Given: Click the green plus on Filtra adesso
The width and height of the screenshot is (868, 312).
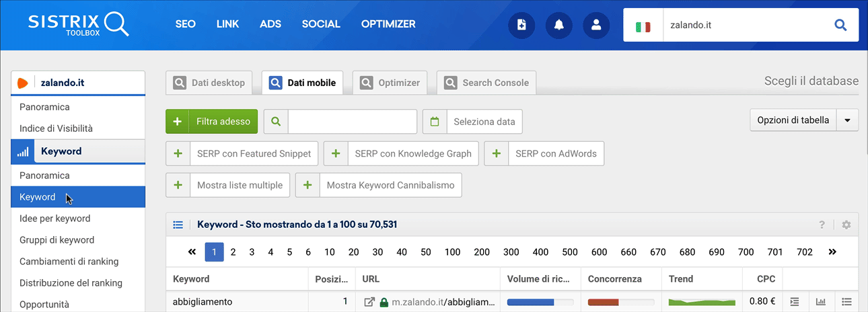Looking at the screenshot, I should pos(178,122).
